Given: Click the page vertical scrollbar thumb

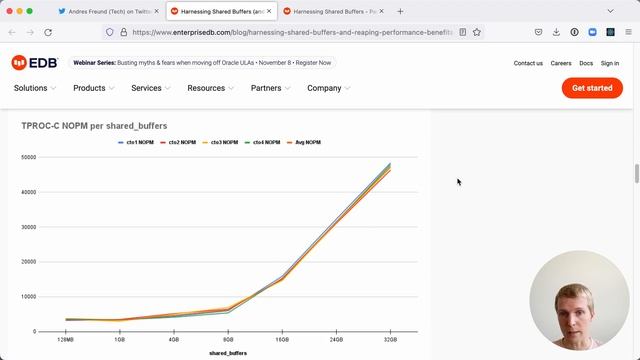Looking at the screenshot, I should pyautogui.click(x=636, y=173).
